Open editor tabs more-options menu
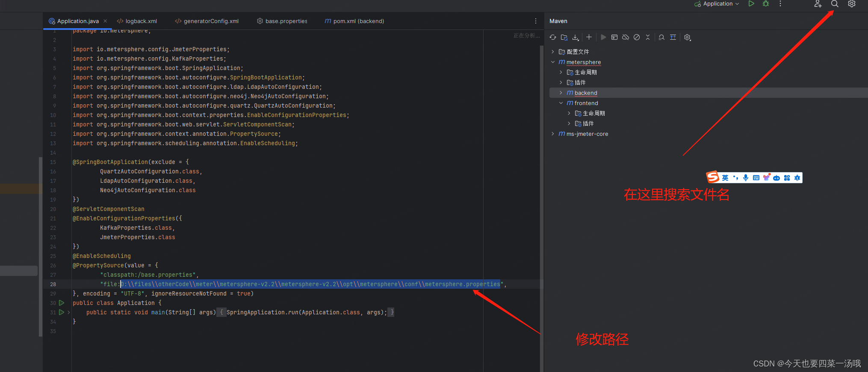Image resolution: width=868 pixels, height=372 pixels. pyautogui.click(x=535, y=21)
